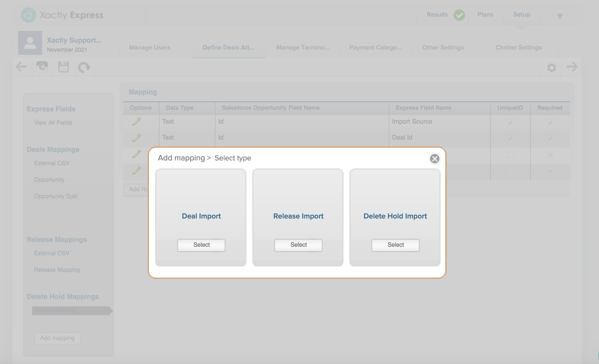Switch to the Manage Users tab

[x=150, y=47]
